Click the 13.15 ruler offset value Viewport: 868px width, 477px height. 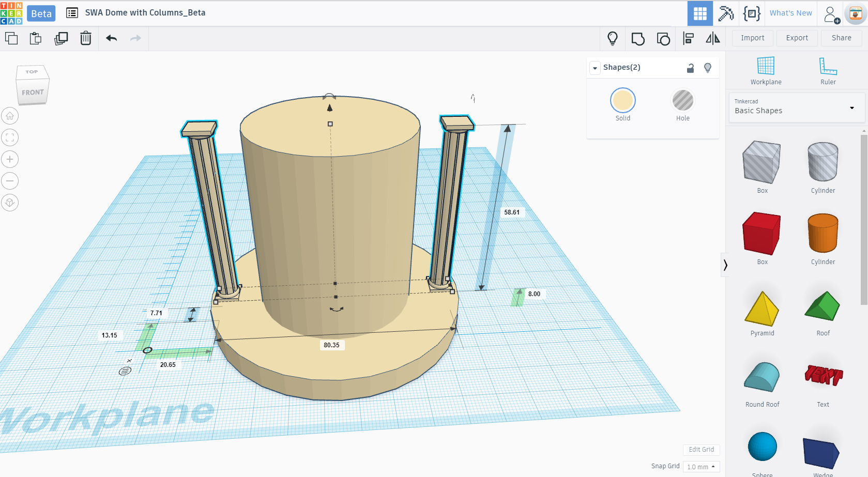click(x=109, y=335)
